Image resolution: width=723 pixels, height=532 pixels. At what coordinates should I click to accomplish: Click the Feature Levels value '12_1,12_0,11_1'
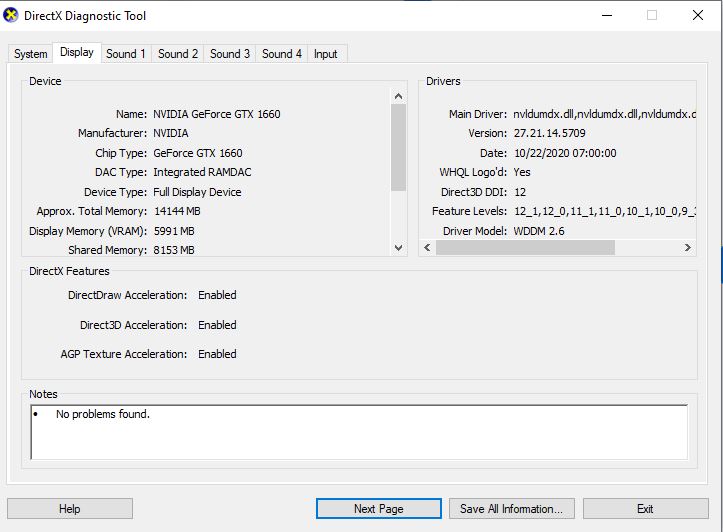pyautogui.click(x=604, y=211)
